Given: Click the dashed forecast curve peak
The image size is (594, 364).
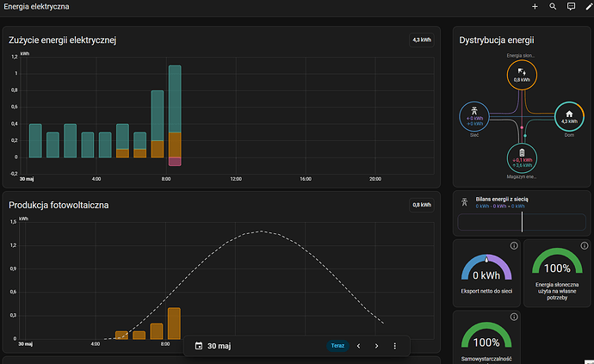Looking at the screenshot, I should coord(261,231).
